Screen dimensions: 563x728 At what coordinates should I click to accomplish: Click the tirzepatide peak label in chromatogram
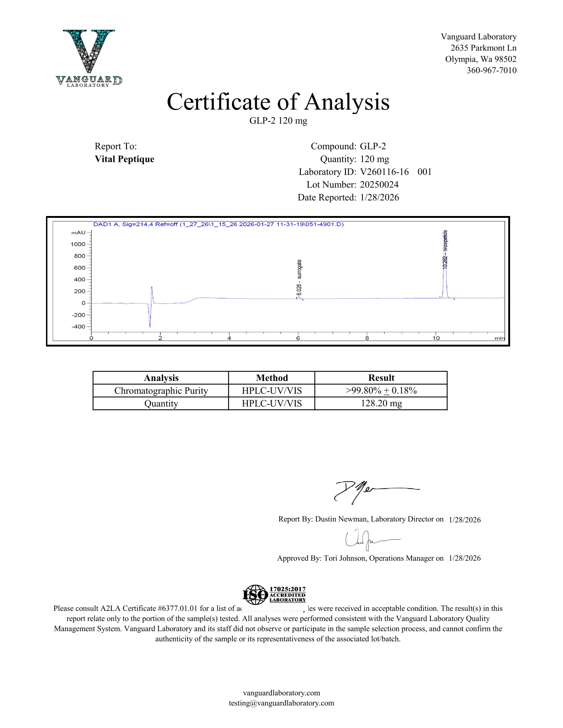pyautogui.click(x=445, y=249)
